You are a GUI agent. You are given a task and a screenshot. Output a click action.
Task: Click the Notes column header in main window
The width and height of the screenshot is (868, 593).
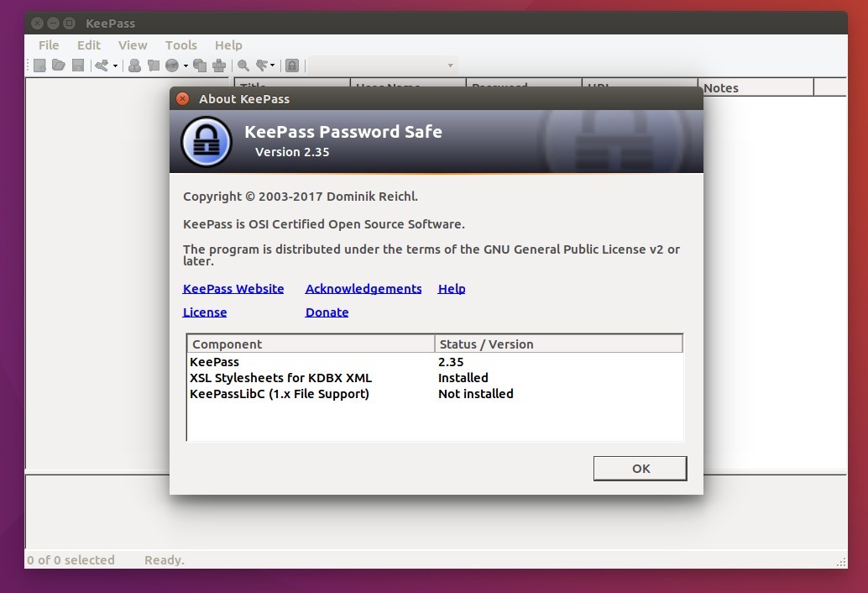click(756, 88)
